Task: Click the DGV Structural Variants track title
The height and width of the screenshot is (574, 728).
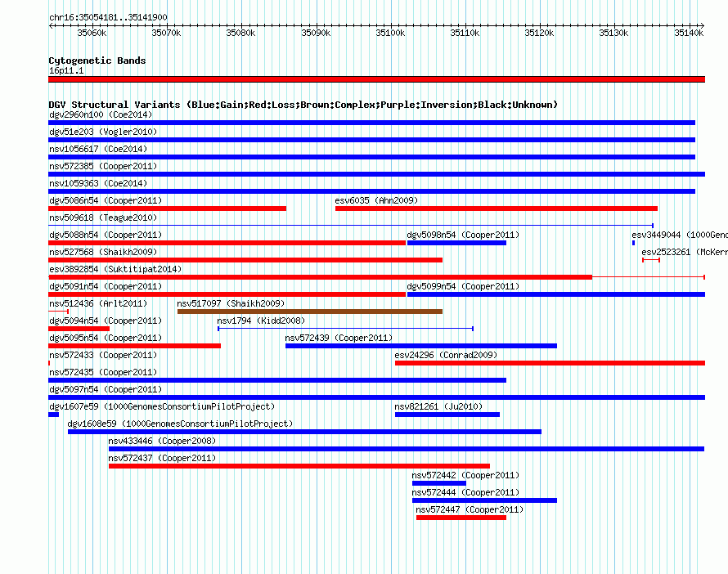Action: coord(303,105)
